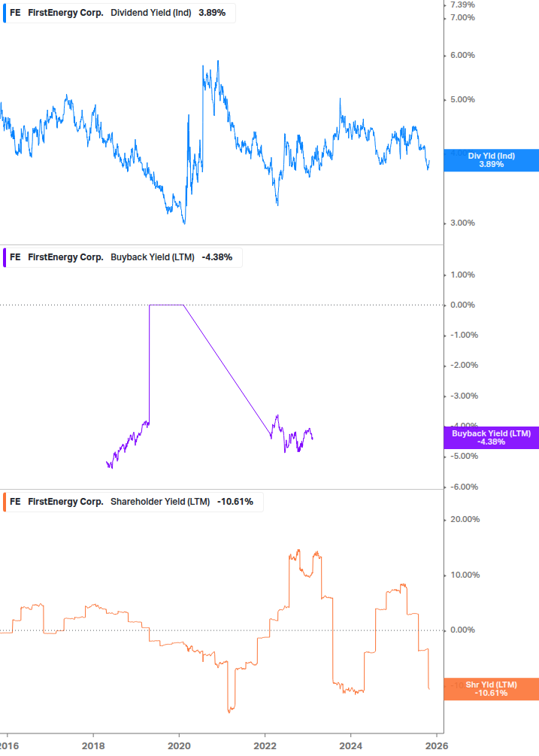
Task: Click the purple Buyback Yield (LTM) -4.38% flag
Action: click(492, 438)
